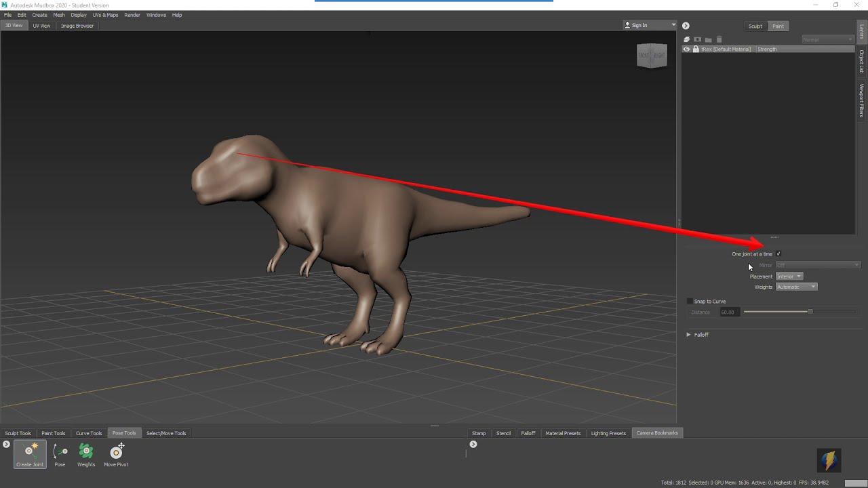This screenshot has width=868, height=488.
Task: Switch to Paint layers
Action: tap(778, 26)
